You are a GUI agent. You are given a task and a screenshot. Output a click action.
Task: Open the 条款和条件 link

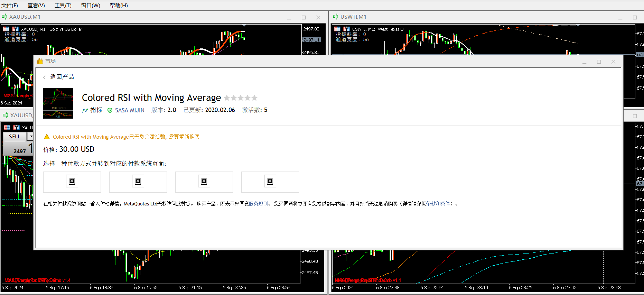coord(438,204)
